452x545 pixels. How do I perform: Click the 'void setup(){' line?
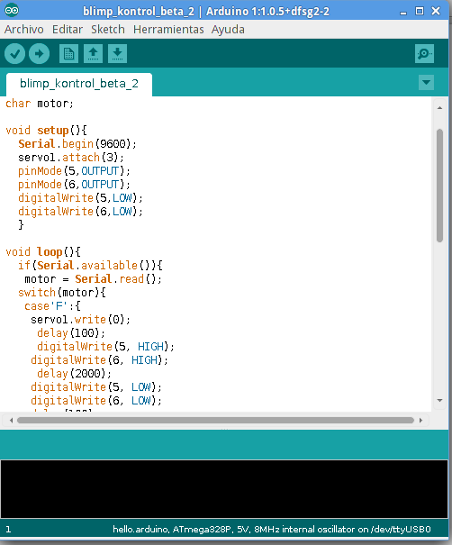click(46, 130)
